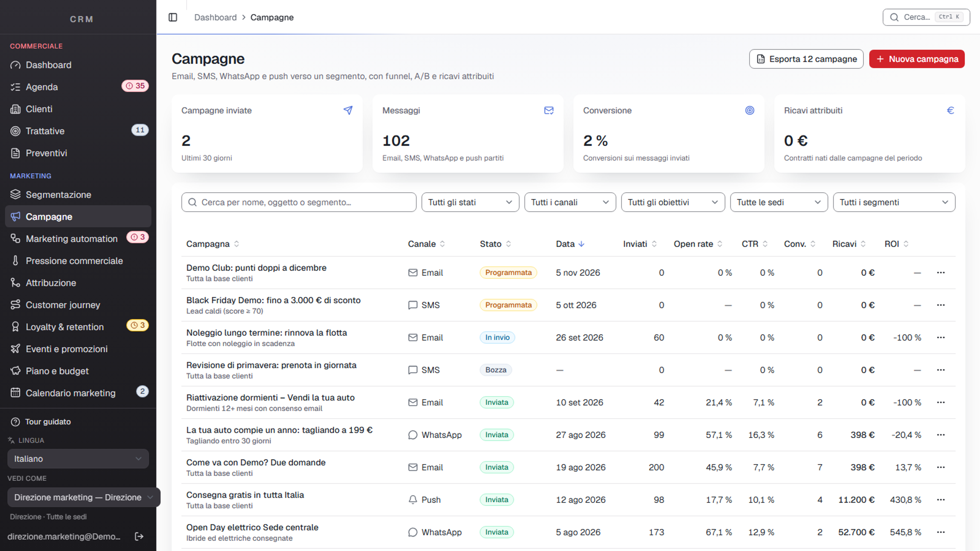Open row actions for Black Friday Demo

[941, 305]
